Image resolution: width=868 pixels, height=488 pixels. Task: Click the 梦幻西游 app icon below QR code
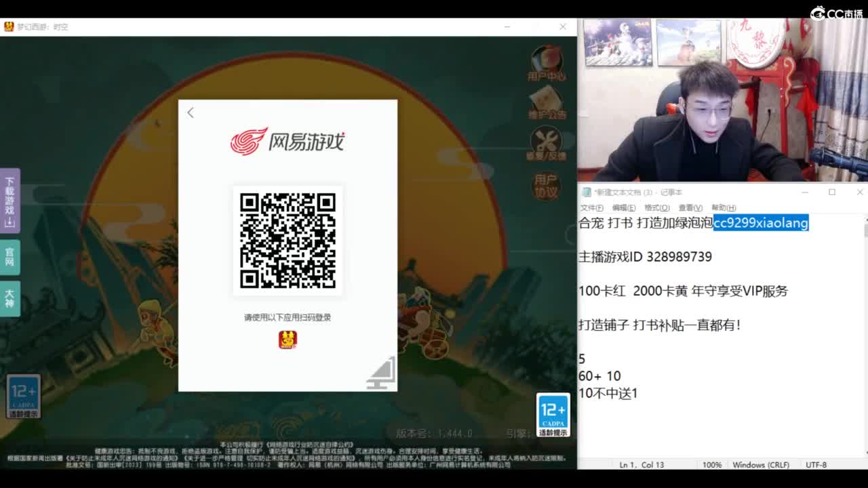click(288, 340)
